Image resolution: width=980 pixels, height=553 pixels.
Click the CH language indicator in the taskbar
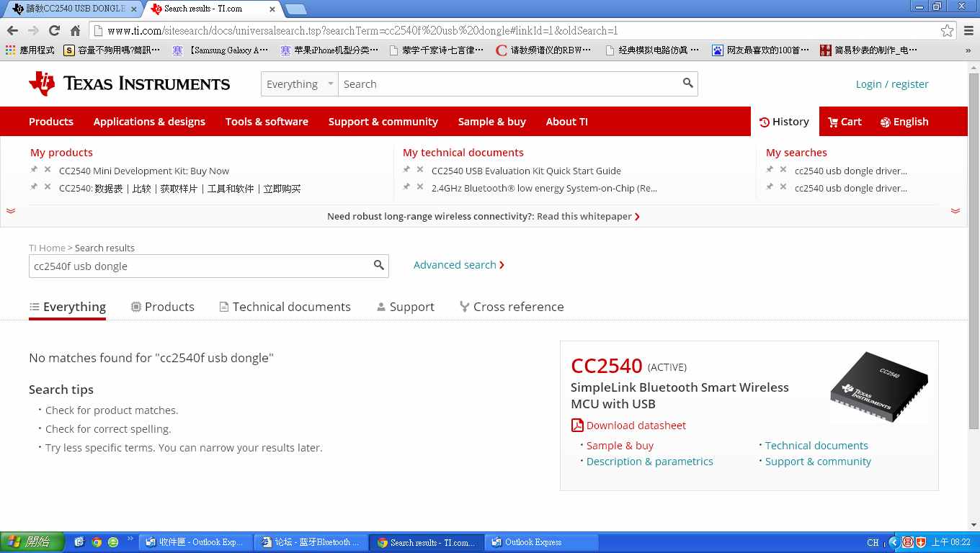click(873, 543)
